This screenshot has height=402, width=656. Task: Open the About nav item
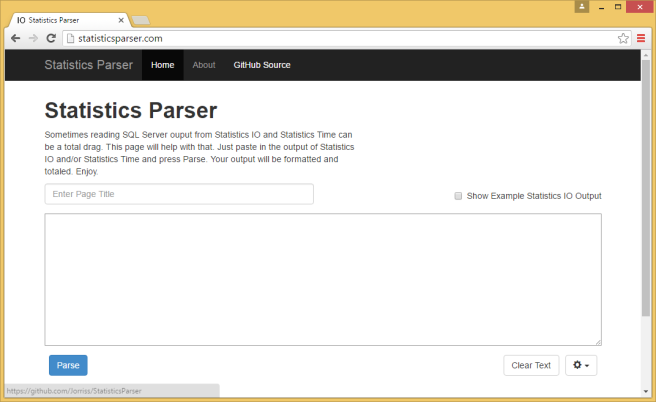(x=204, y=65)
